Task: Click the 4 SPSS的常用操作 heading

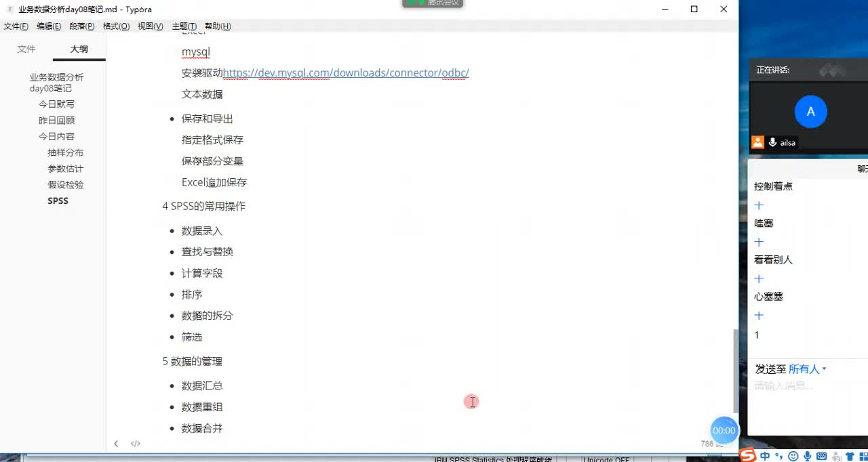Action: (203, 207)
